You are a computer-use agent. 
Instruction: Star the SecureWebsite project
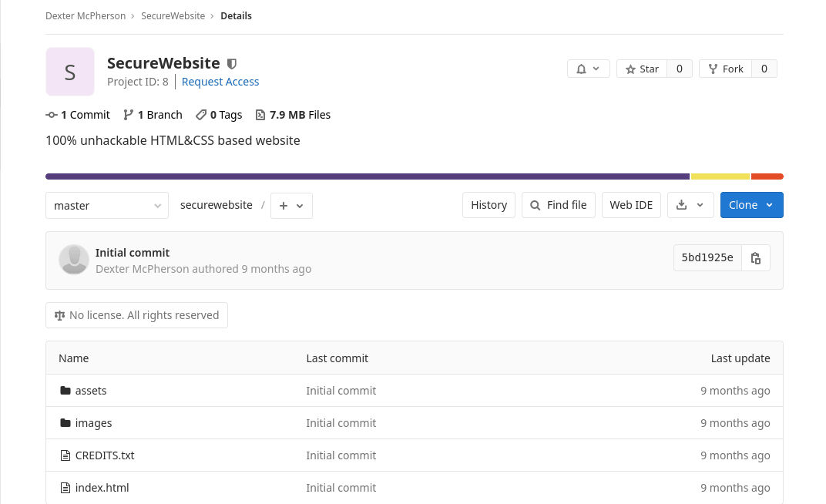[642, 69]
